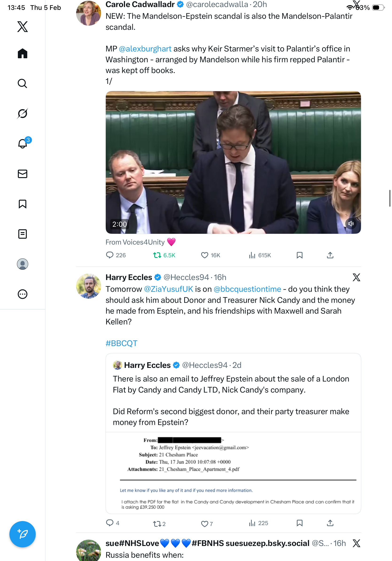The height and width of the screenshot is (561, 392).
Task: Click the #BBCQT hashtag
Action: coord(121,343)
